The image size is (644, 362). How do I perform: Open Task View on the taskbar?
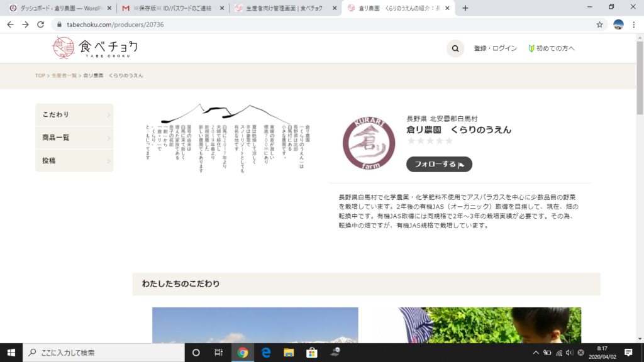(x=218, y=353)
